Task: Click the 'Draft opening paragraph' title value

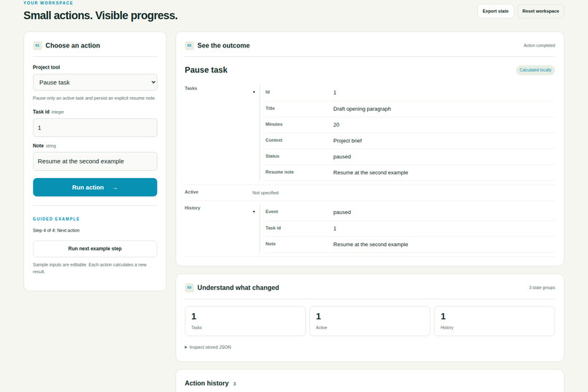Action: pos(362,109)
